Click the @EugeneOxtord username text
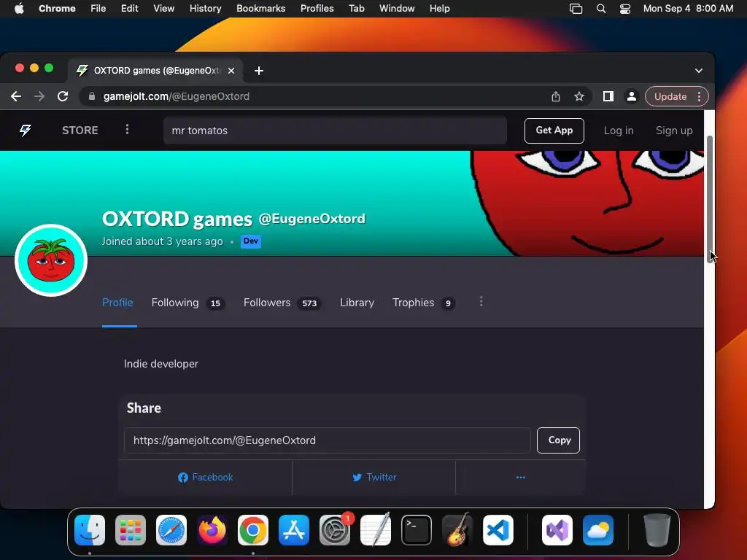The image size is (747, 560). point(312,219)
